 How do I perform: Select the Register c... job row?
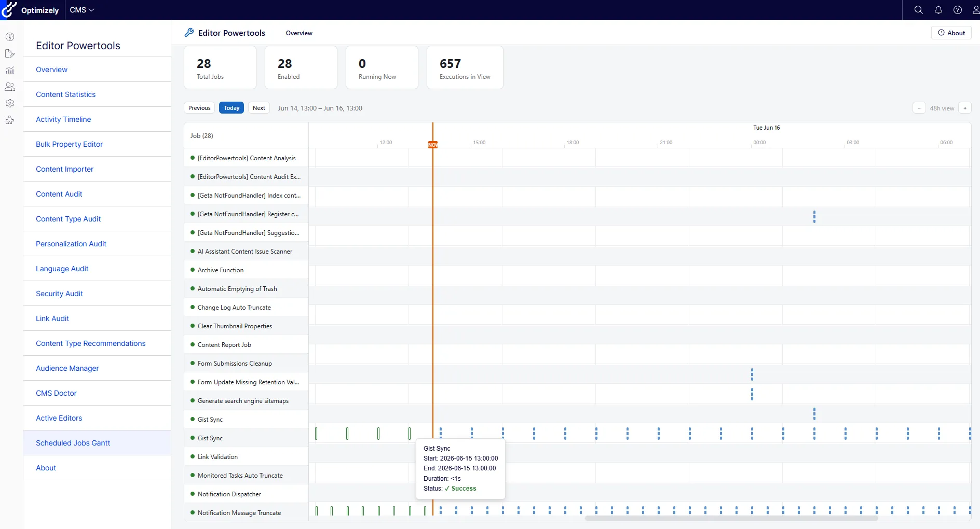pos(247,214)
